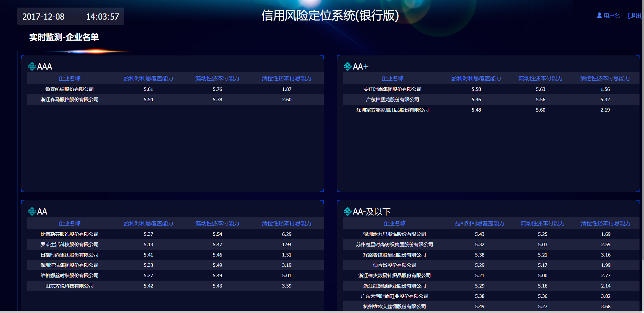Image resolution: width=644 pixels, height=313 pixels.
Task: Sort AAA table by 流动性还本付能力 header
Action: tap(217, 79)
